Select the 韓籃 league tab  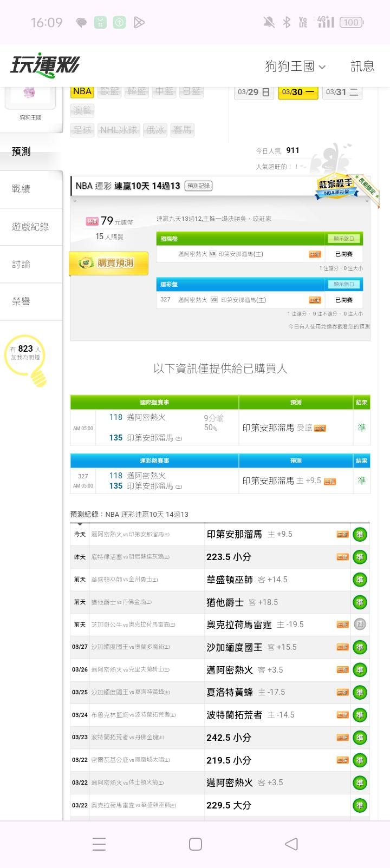point(136,91)
